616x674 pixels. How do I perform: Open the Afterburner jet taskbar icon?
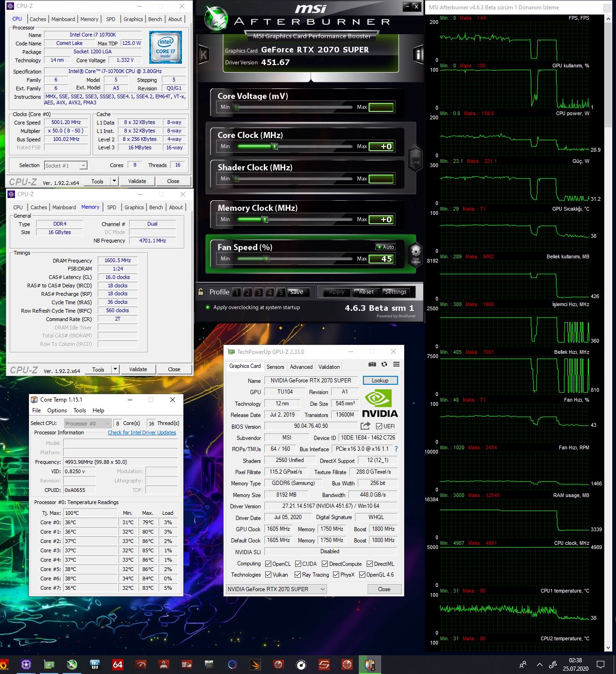click(x=72, y=664)
